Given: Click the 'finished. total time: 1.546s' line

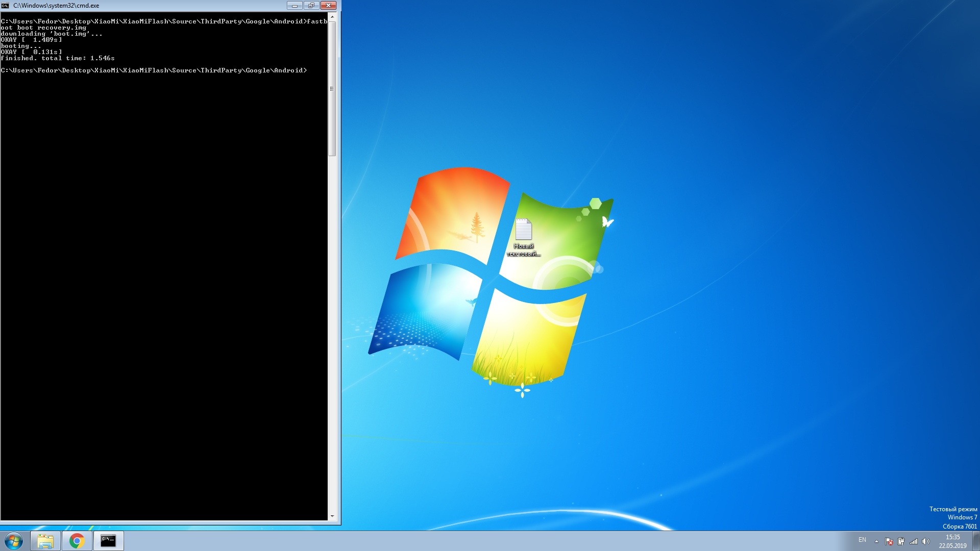Looking at the screenshot, I should (58, 58).
